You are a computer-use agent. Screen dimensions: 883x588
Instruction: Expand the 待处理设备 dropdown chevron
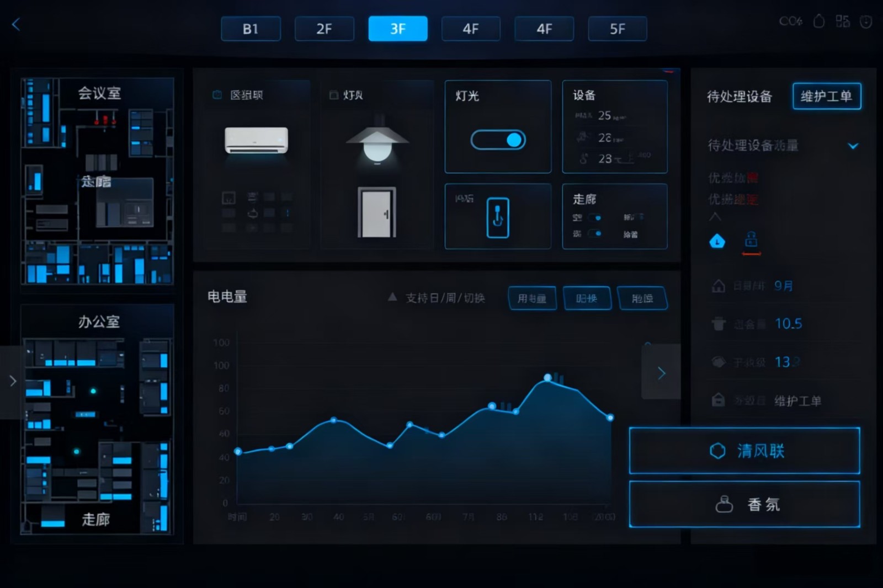(x=853, y=146)
